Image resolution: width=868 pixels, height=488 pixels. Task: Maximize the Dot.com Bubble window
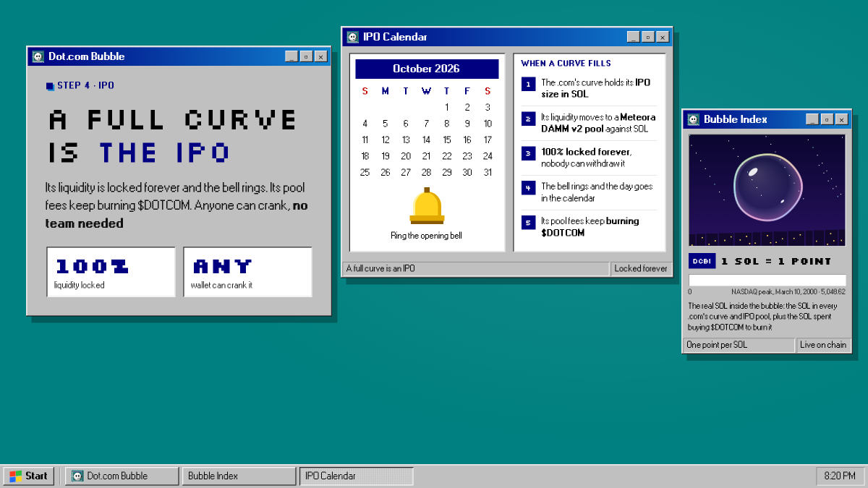306,56
